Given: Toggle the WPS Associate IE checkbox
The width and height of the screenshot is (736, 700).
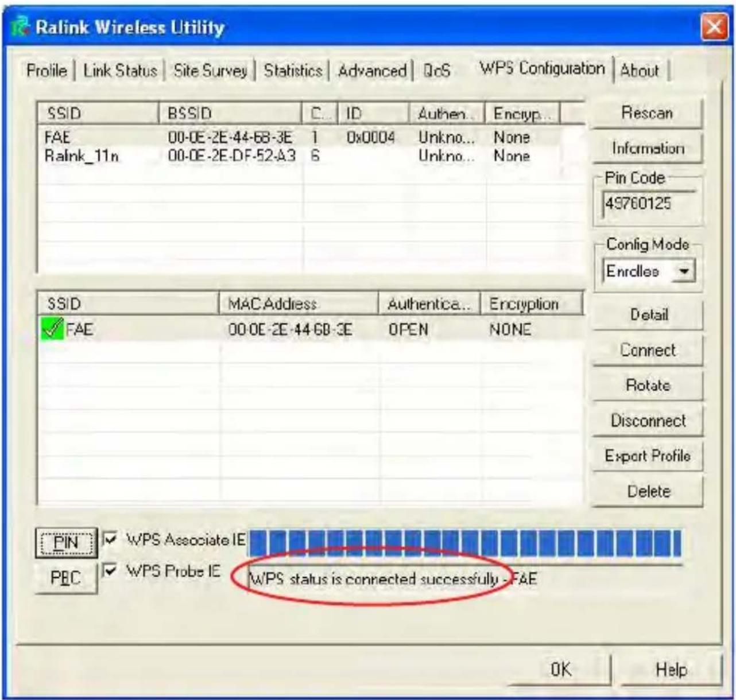Looking at the screenshot, I should tap(110, 539).
